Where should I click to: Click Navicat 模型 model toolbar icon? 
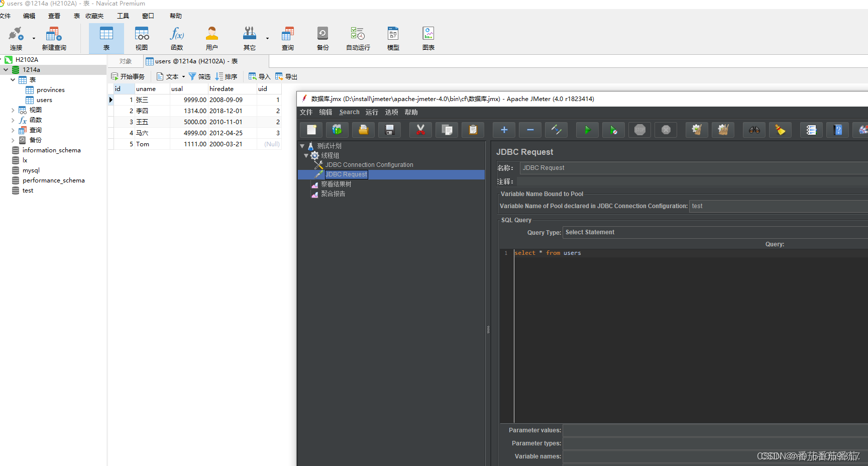click(393, 38)
